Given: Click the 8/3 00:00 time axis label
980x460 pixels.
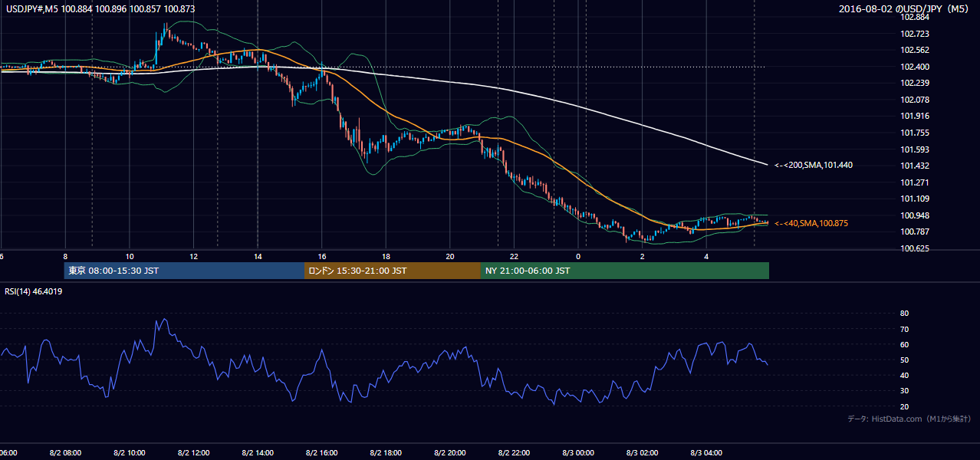Looking at the screenshot, I should 577,453.
